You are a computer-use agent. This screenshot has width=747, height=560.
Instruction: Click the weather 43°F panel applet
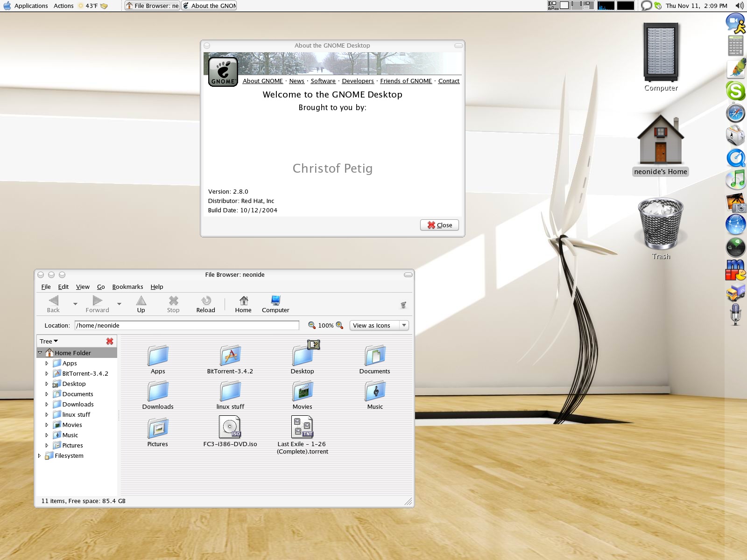coord(93,6)
